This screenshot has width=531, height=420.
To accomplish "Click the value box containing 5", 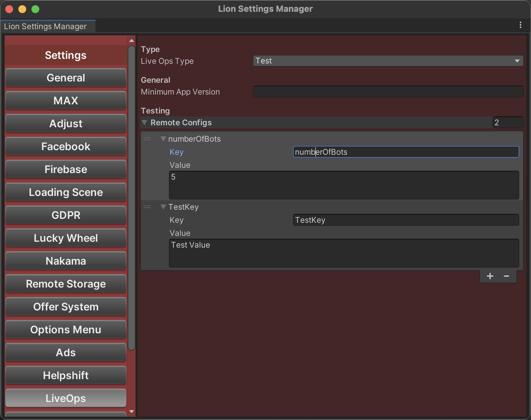I will (344, 185).
